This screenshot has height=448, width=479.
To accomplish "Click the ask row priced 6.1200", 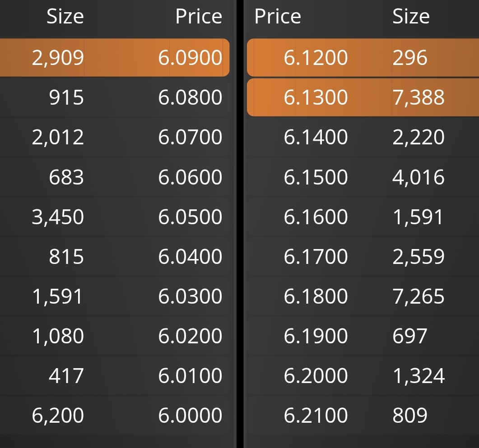I will (363, 57).
